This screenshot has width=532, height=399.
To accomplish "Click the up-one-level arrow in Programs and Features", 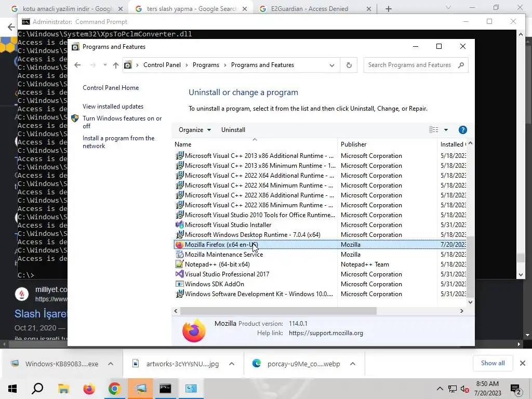I will tap(116, 65).
